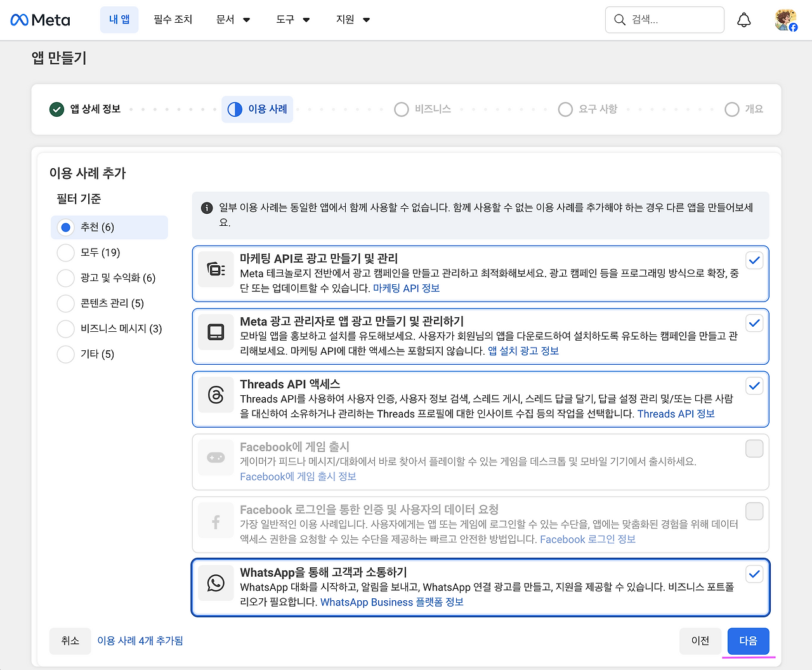The width and height of the screenshot is (812, 670).
Task: Click the 다음 button
Action: click(749, 641)
